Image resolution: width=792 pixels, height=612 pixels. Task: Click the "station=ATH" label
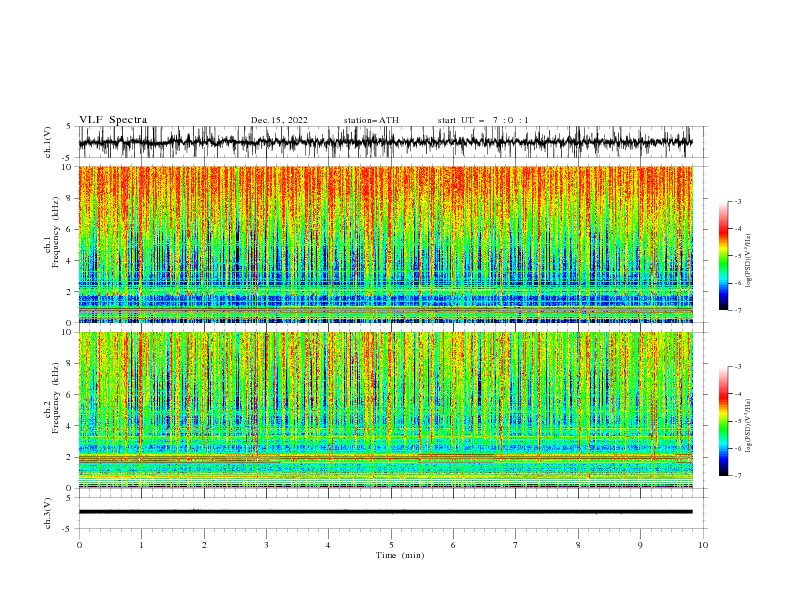coord(371,120)
